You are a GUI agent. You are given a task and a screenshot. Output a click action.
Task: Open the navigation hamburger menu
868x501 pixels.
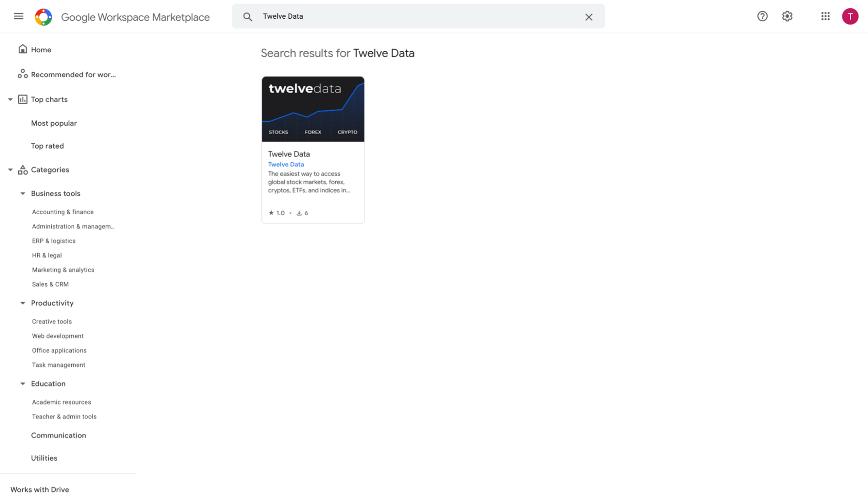click(19, 16)
